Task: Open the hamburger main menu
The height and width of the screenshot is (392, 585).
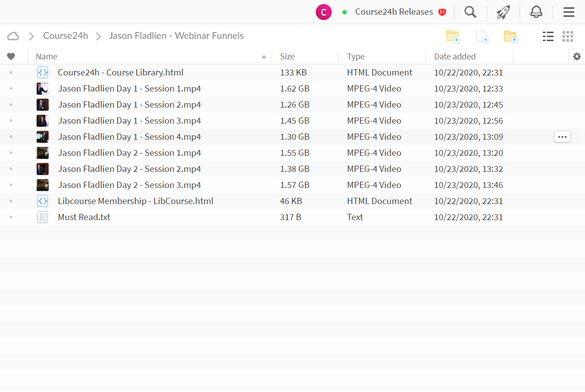Action: tap(569, 12)
